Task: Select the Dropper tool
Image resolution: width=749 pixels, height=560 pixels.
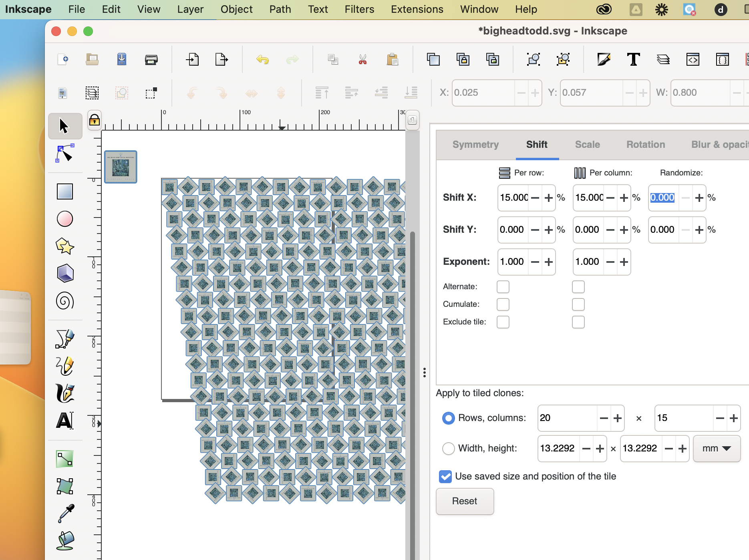Action: pyautogui.click(x=64, y=514)
